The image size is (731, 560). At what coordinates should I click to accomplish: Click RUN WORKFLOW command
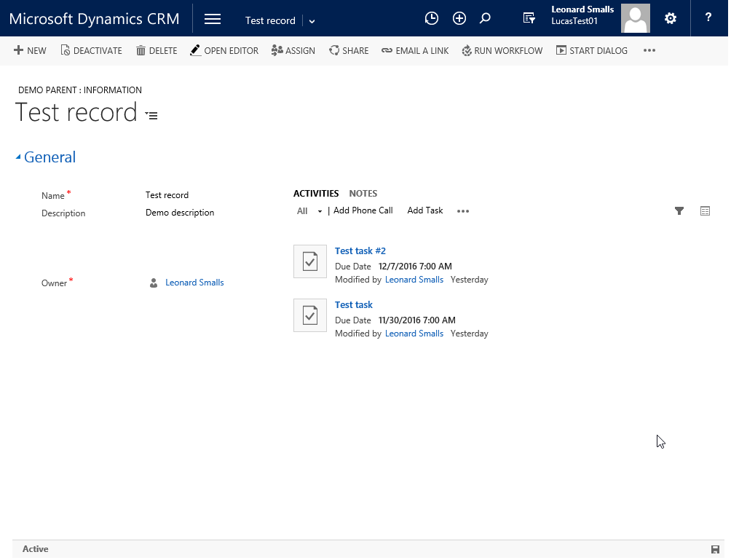tap(502, 50)
